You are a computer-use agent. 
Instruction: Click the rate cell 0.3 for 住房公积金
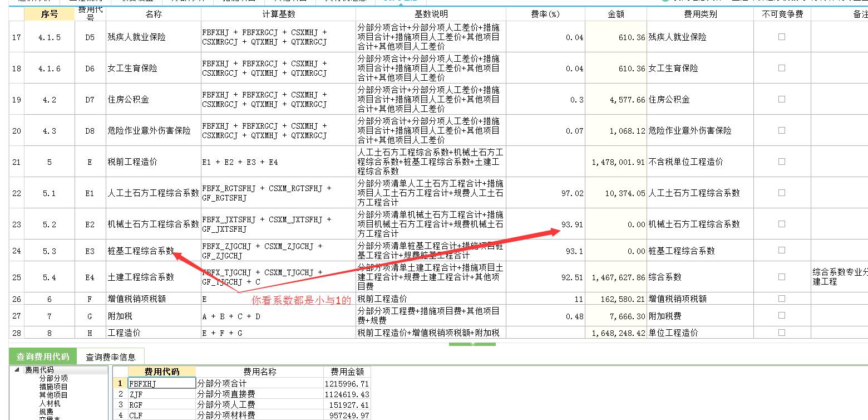[545, 100]
